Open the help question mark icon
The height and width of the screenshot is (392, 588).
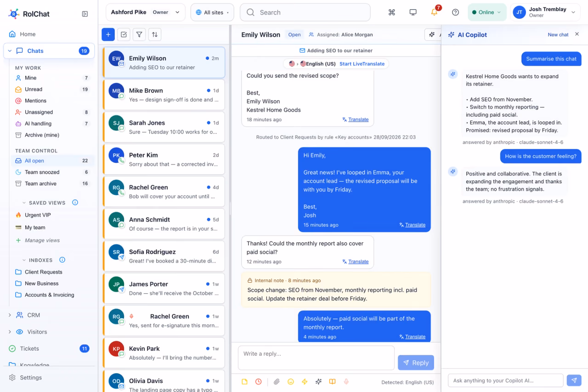tap(456, 12)
